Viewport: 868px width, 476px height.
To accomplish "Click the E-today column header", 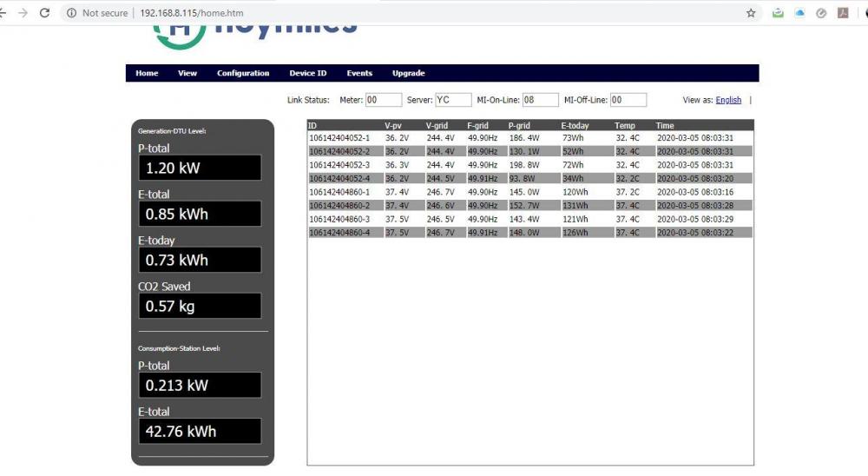I will point(575,126).
